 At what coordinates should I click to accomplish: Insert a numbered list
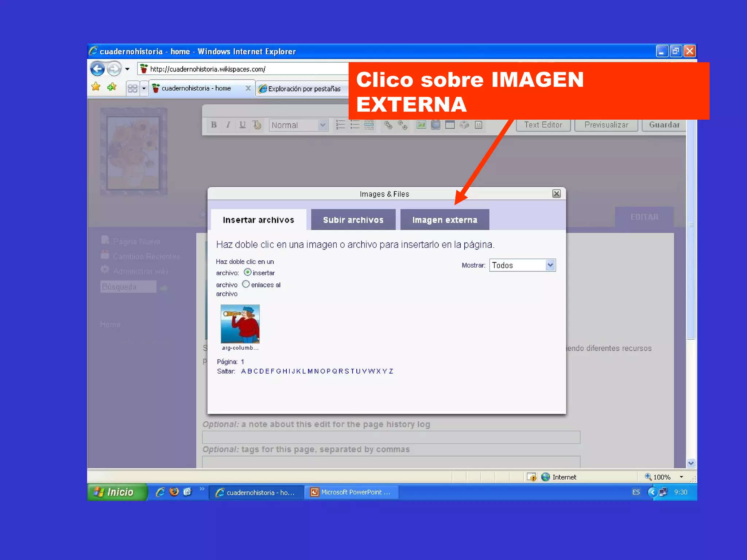tap(340, 125)
